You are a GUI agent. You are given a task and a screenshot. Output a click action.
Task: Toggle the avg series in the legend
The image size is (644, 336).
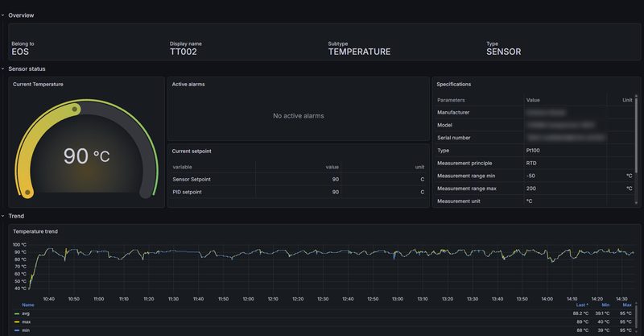(x=26, y=313)
